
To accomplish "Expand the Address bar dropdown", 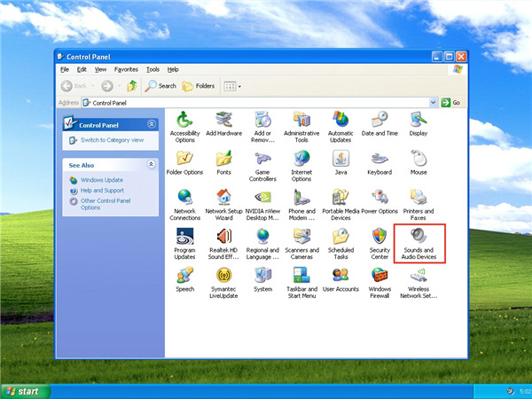I will coord(434,102).
